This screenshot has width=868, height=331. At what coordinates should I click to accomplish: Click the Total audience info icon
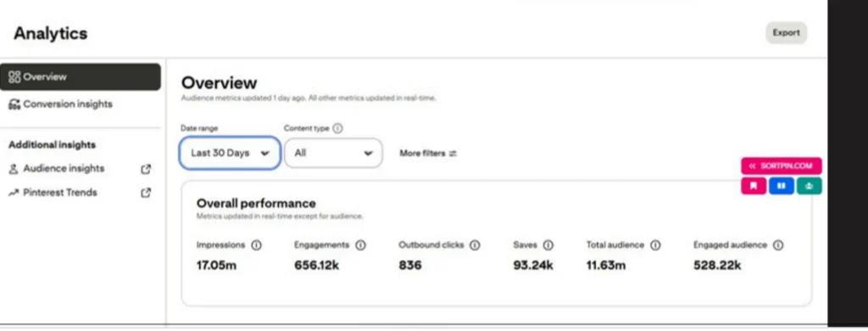point(655,245)
